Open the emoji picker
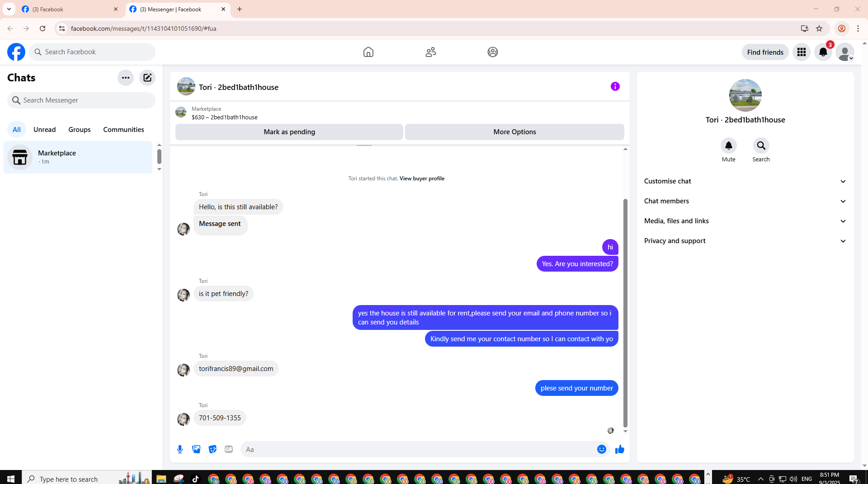Viewport: 868px width, 484px height. point(602,449)
